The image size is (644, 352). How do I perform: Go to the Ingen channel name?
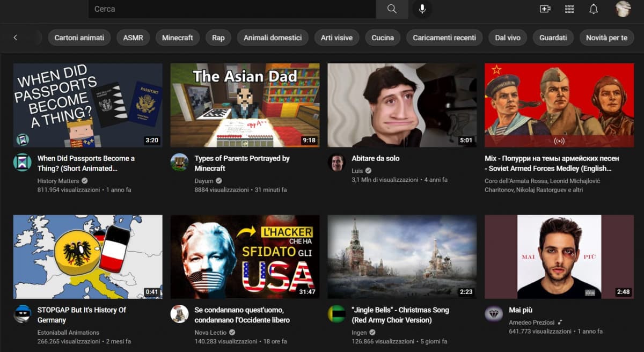[359, 332]
